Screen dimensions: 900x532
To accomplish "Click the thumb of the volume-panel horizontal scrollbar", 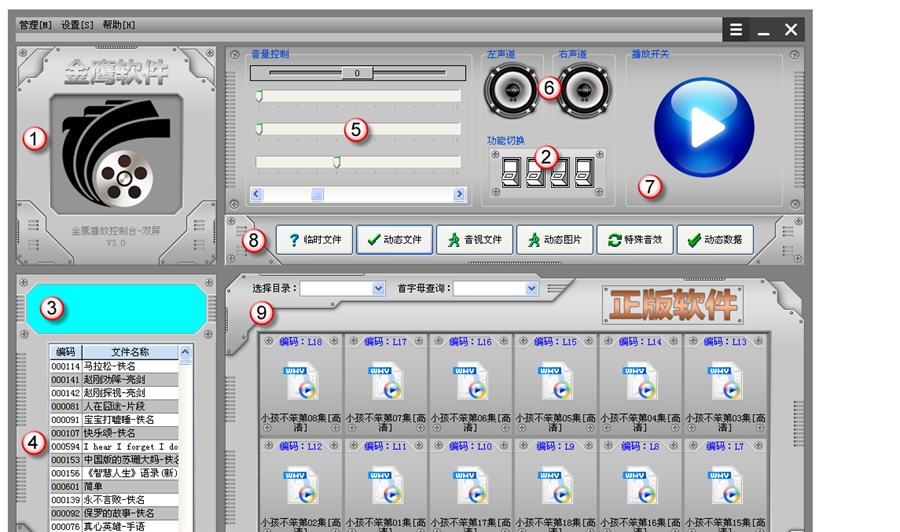I will pyautogui.click(x=317, y=194).
